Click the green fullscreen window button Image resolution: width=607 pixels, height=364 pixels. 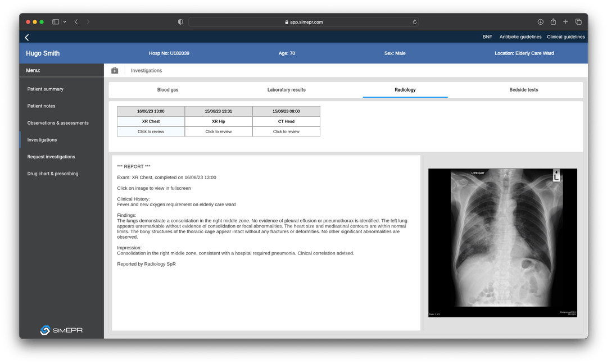coord(42,22)
